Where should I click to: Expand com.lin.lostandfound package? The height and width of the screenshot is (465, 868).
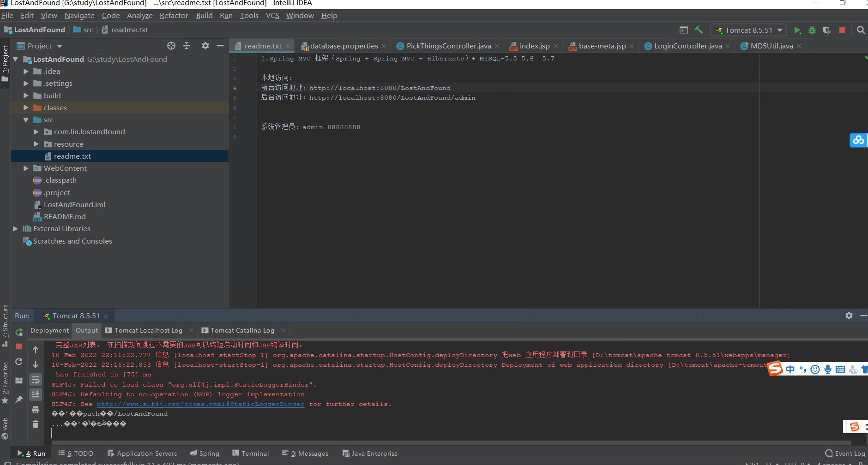coord(36,132)
